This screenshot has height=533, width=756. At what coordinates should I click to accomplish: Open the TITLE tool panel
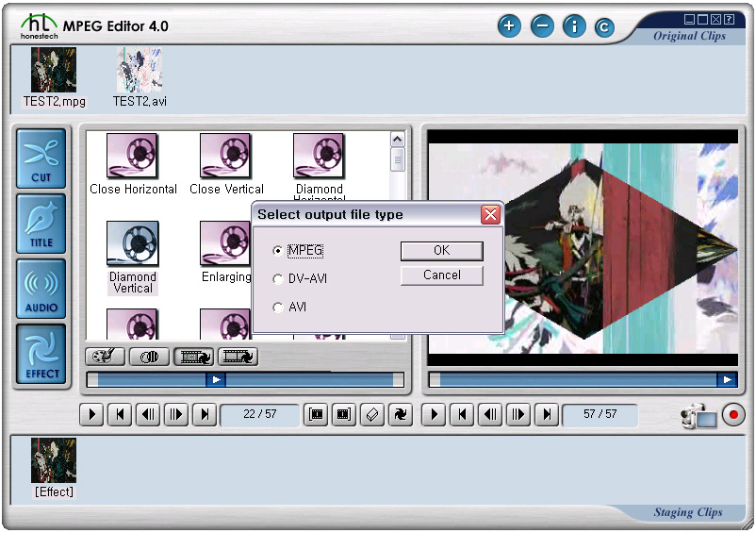41,224
